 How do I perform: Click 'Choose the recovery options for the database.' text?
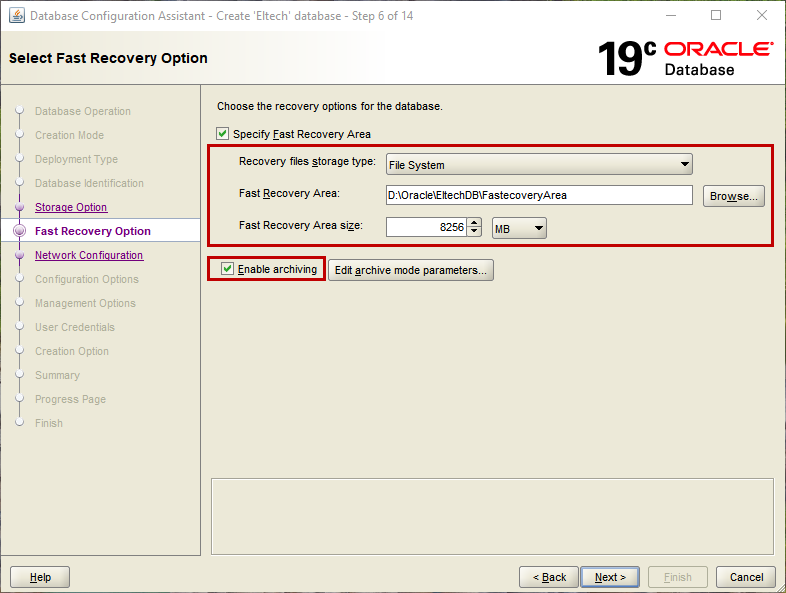tap(329, 106)
